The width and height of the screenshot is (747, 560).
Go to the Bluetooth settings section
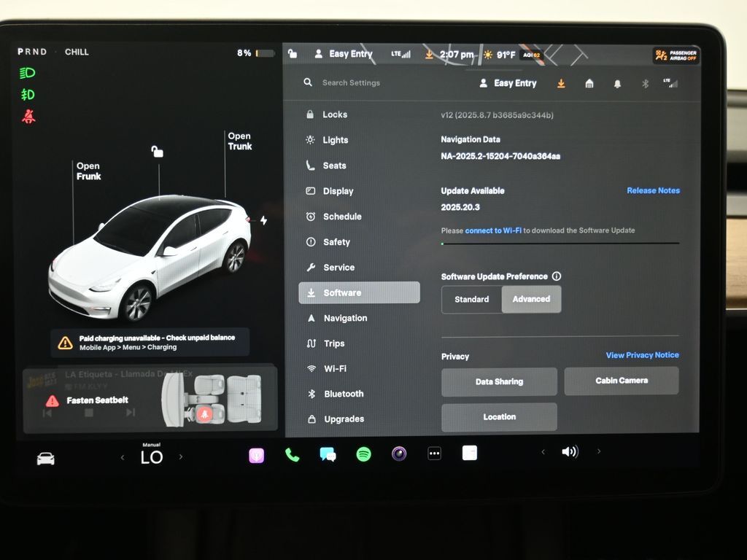tap(343, 394)
